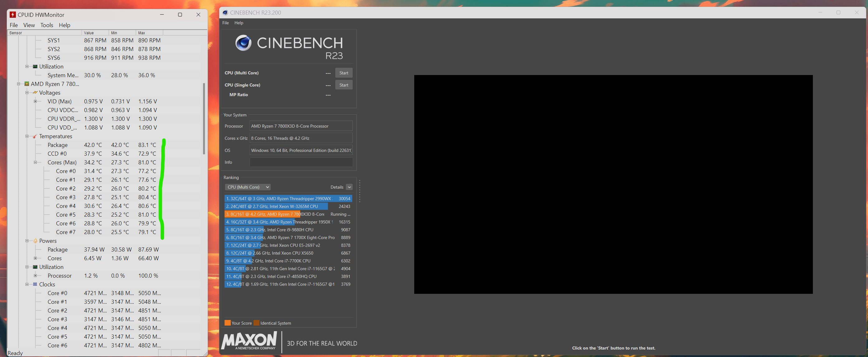The width and height of the screenshot is (868, 357).
Task: Collapse the Cores (Max) temperature node
Action: click(x=36, y=162)
